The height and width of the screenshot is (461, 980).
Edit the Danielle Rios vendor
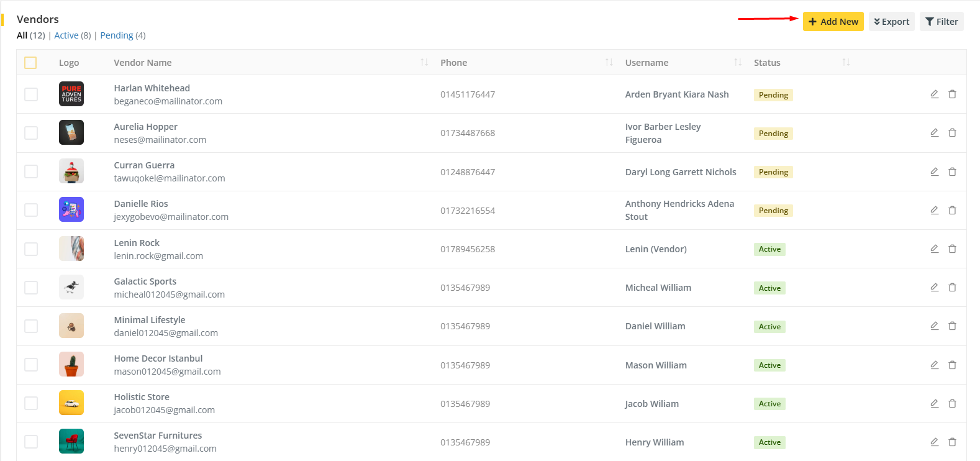click(x=934, y=211)
